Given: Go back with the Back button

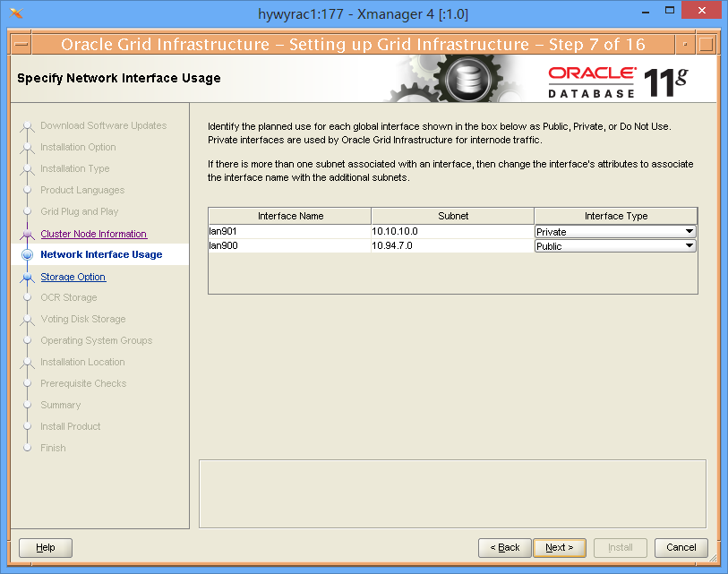Looking at the screenshot, I should (x=505, y=547).
